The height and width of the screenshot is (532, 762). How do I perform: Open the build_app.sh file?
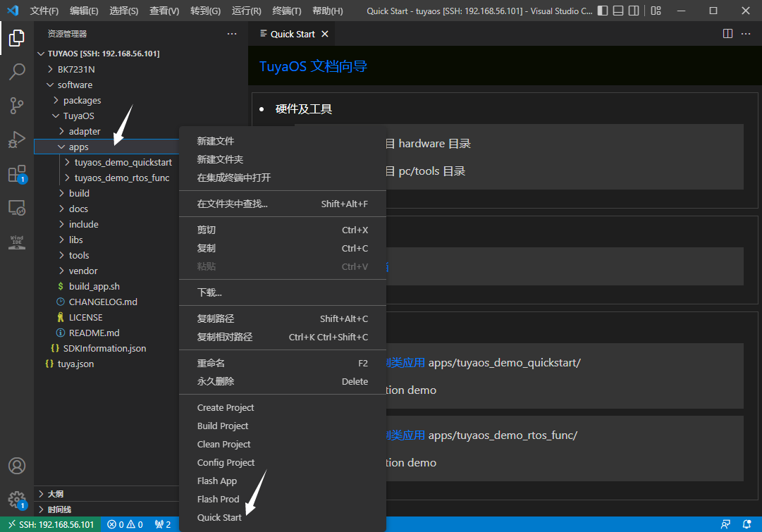pyautogui.click(x=94, y=286)
